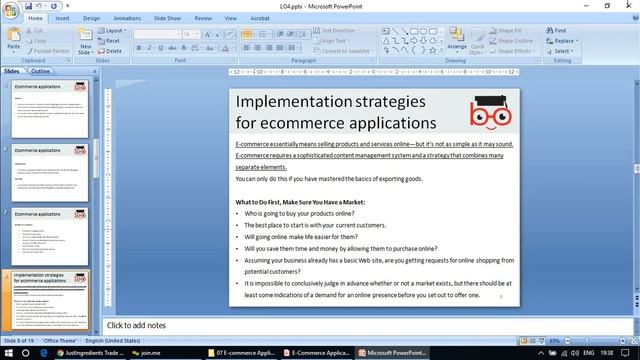Increase font size
This screenshot has height=360, width=640.
(x=208, y=35)
